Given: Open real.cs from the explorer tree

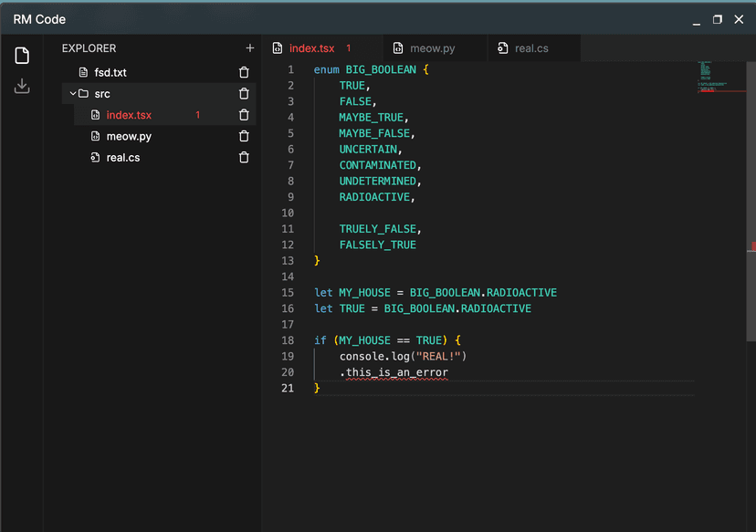Looking at the screenshot, I should click(x=123, y=158).
